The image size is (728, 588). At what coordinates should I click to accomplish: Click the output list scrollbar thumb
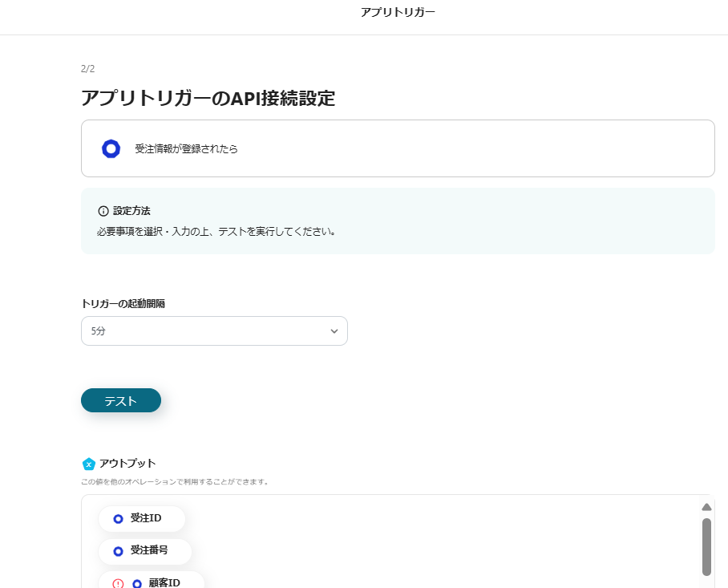click(x=706, y=546)
